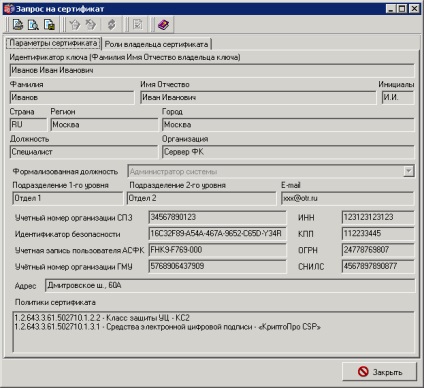Screen dimensions: 424x388
Task: Open the Администратор системы combo box
Action: point(271,171)
